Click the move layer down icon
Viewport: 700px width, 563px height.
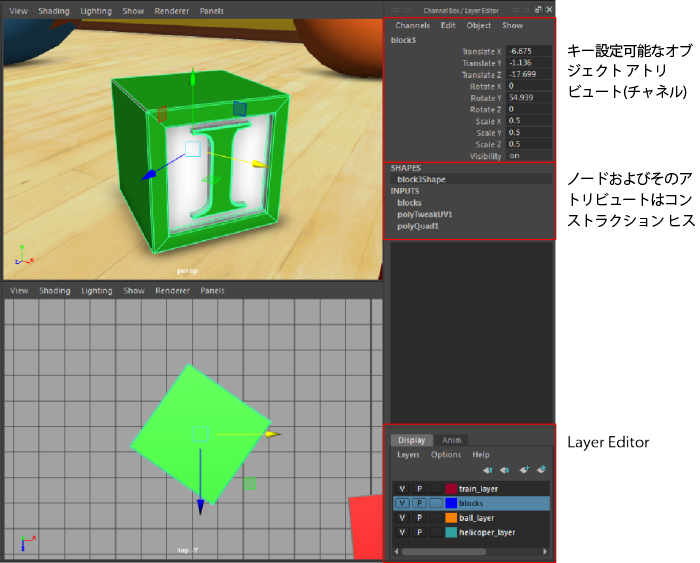click(505, 470)
